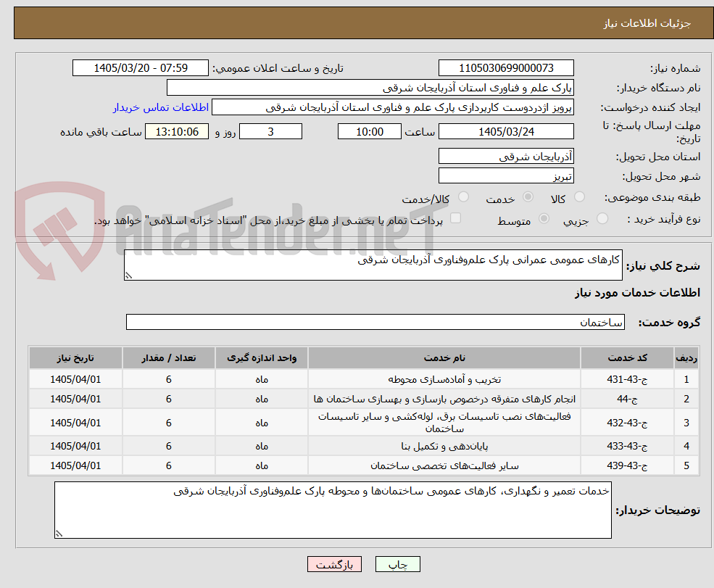Click the general need description text area

[373, 265]
